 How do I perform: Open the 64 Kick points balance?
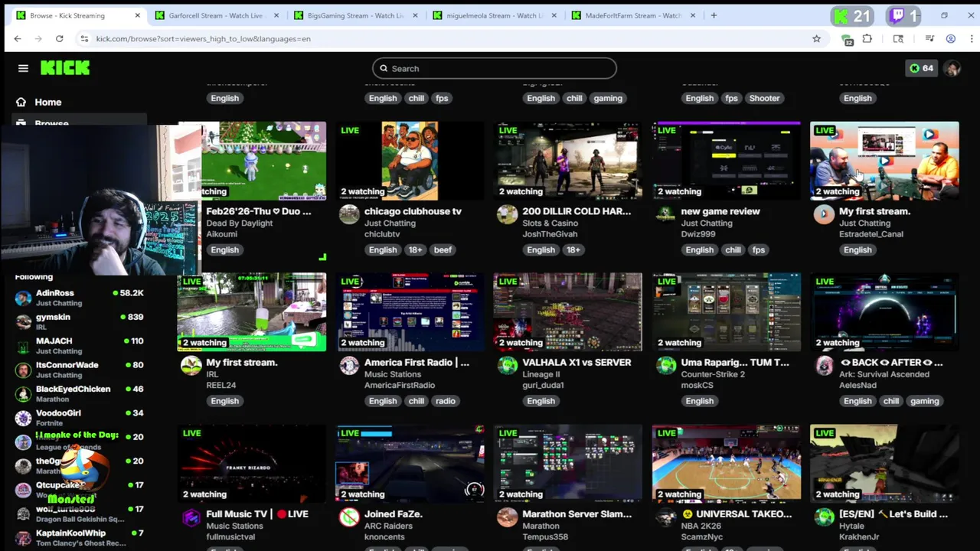click(x=922, y=68)
